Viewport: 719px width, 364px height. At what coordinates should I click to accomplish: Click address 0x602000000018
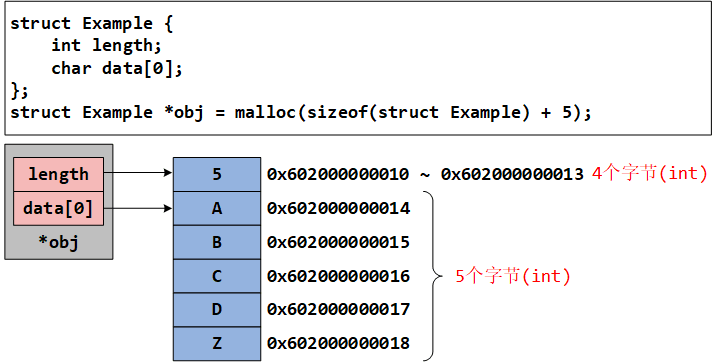338,343
